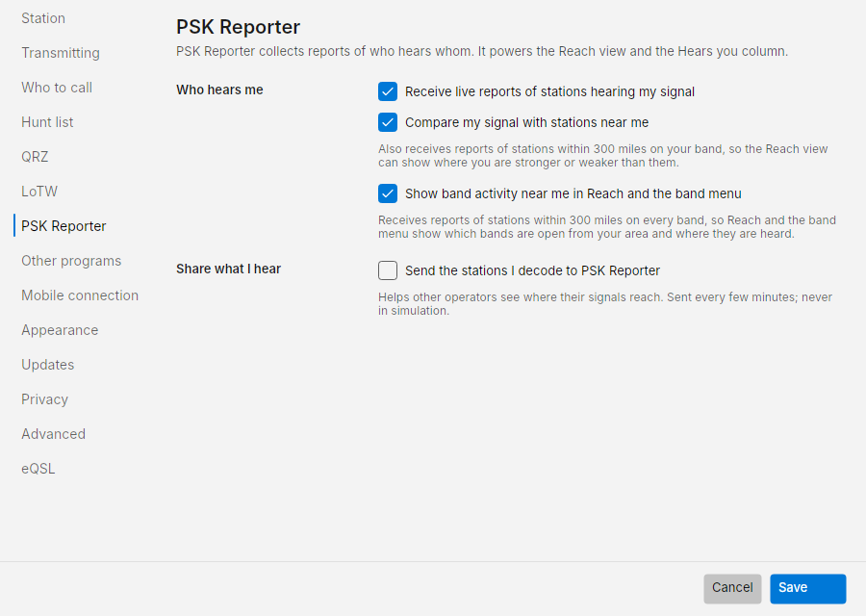The height and width of the screenshot is (616, 866).
Task: Click the Who hears me label
Action: (219, 90)
